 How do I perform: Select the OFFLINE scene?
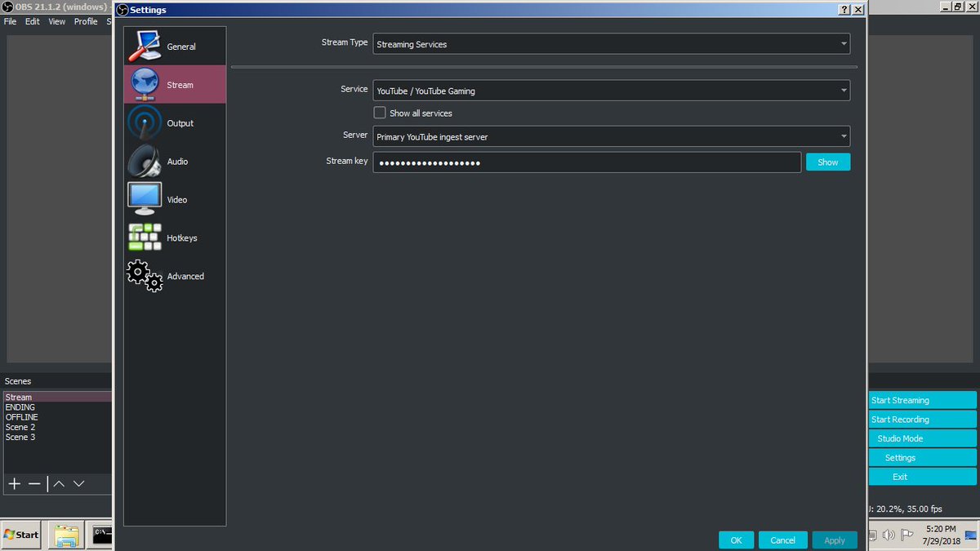point(56,417)
